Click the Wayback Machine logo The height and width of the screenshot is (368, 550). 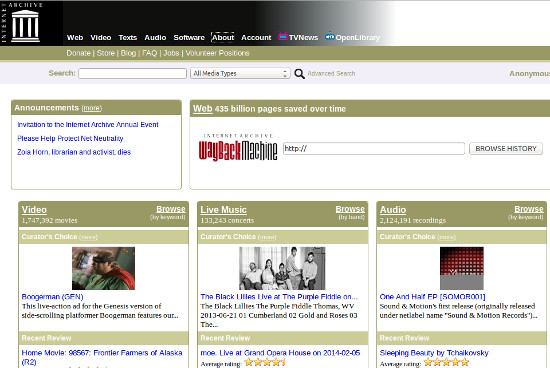coord(238,147)
